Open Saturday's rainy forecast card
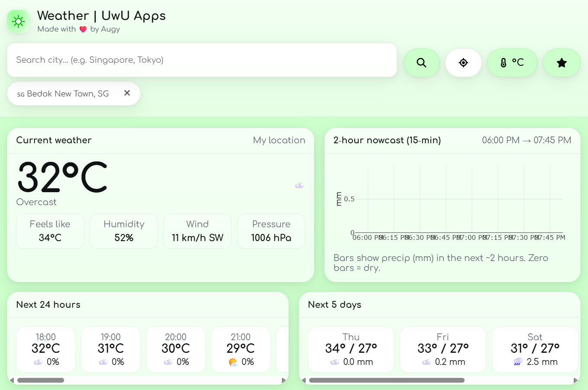 point(535,349)
